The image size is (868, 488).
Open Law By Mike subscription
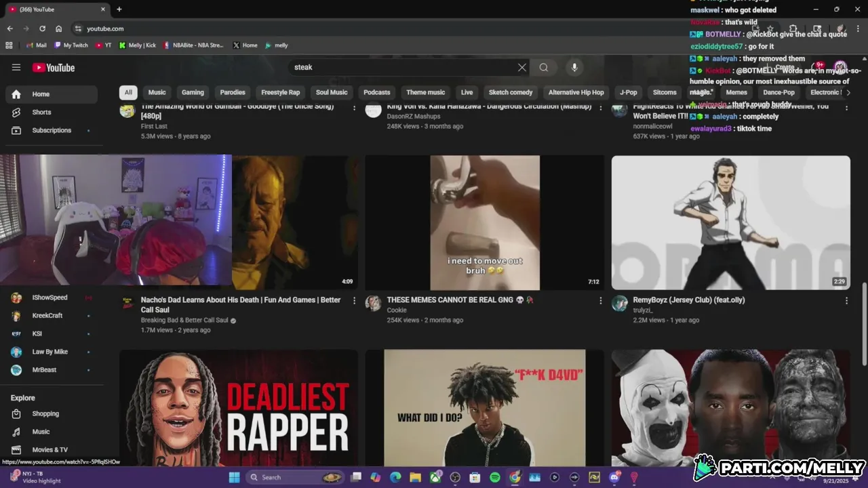coord(52,352)
